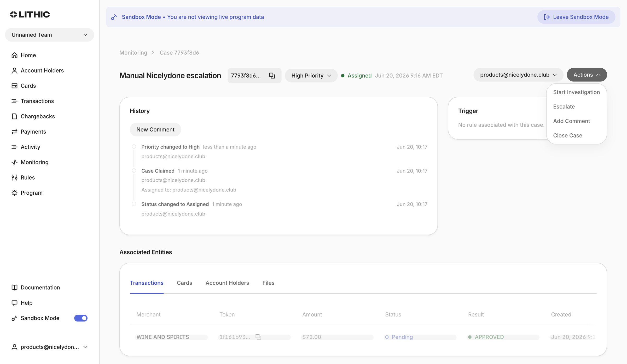Go to the Payments page
Viewport: 627px width, 364px height.
point(33,132)
